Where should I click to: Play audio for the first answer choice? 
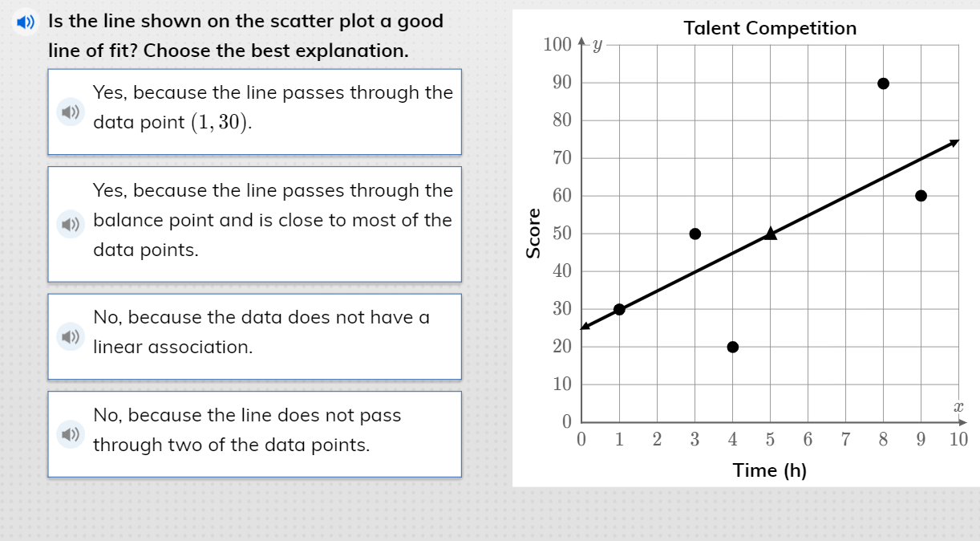pos(71,112)
